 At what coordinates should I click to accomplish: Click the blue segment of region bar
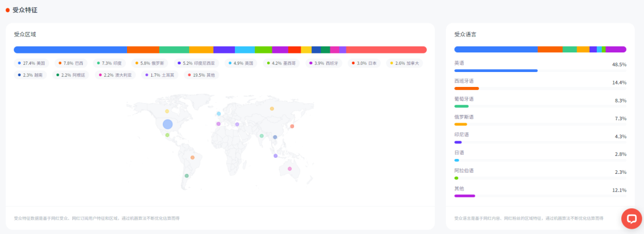pyautogui.click(x=70, y=49)
